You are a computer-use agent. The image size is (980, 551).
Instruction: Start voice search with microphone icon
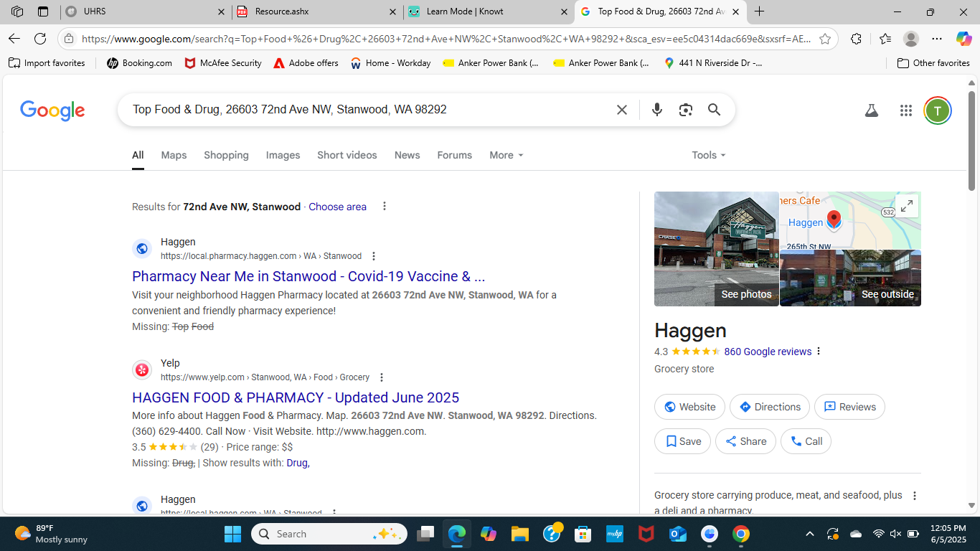(656, 110)
